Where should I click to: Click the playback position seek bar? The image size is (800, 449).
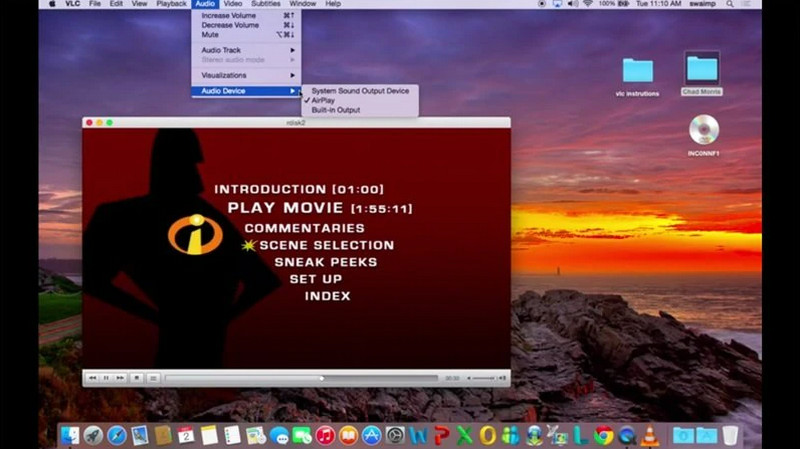301,378
